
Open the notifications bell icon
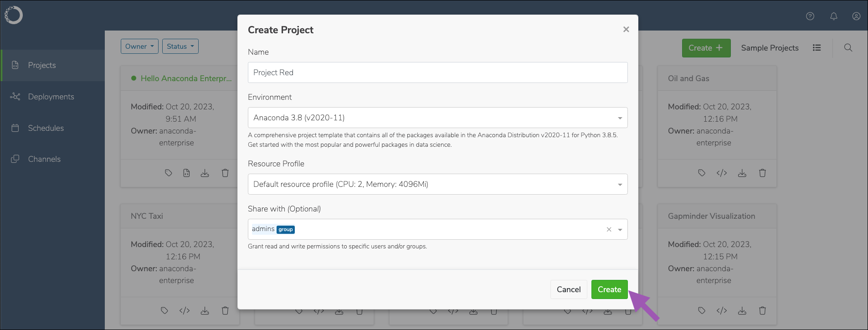[x=834, y=16]
